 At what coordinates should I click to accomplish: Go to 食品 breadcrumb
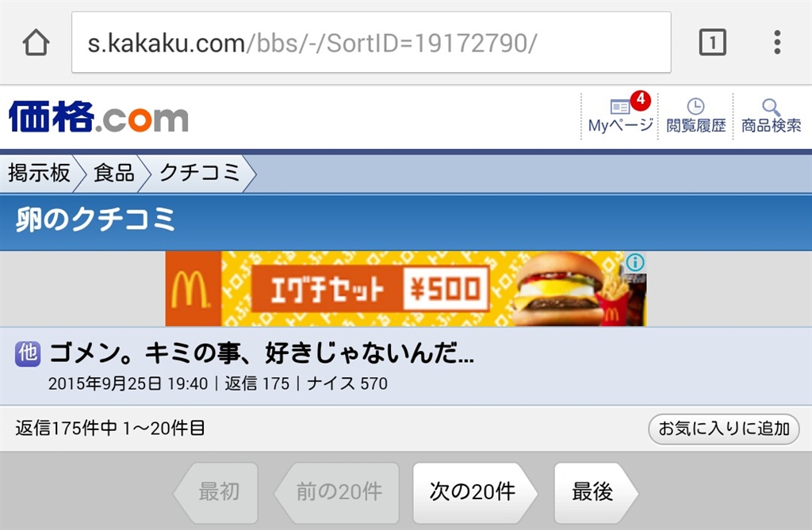(x=114, y=173)
